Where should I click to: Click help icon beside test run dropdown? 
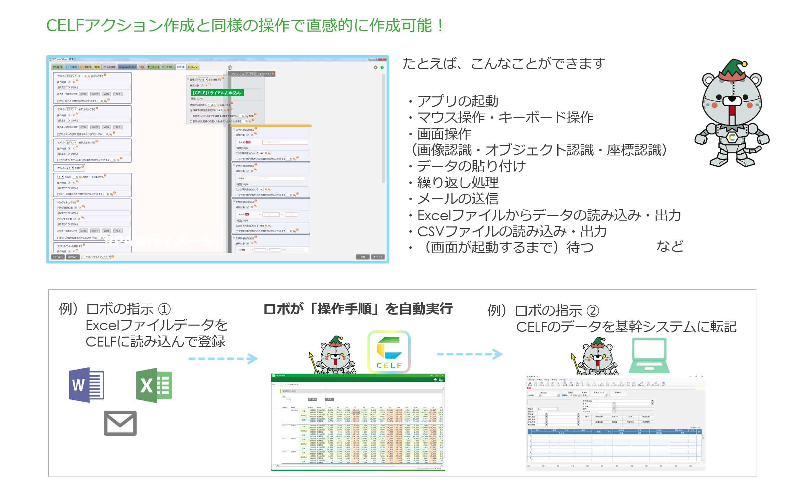pos(113,257)
